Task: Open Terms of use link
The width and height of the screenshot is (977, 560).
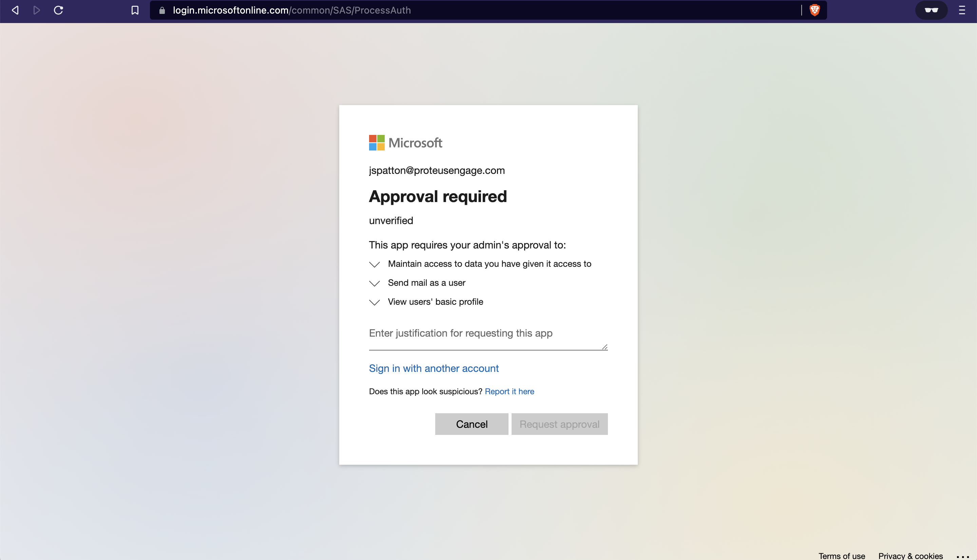Action: tap(842, 556)
